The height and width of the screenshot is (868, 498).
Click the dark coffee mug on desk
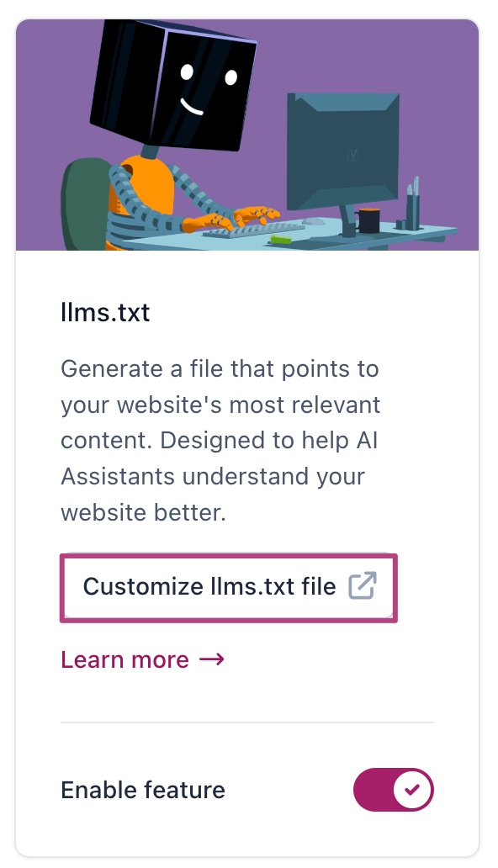(368, 220)
